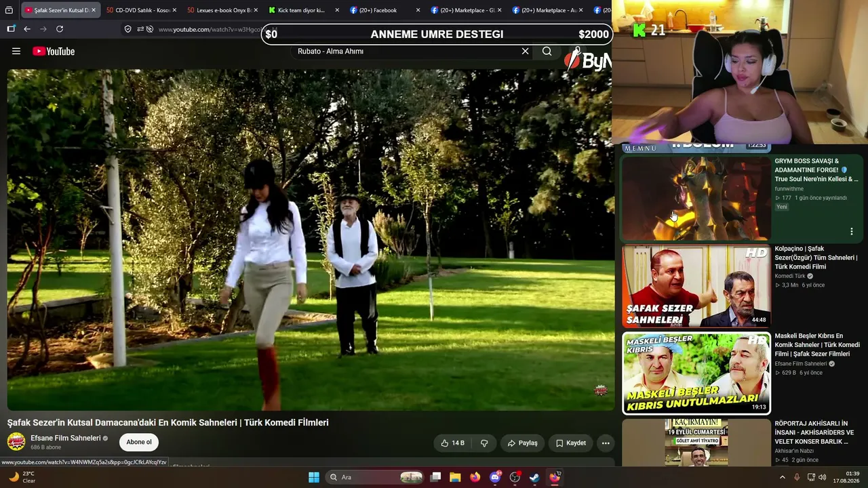Open the RÖPORTAJ AKHİSARLI İN İNSANI thumbnail
Viewport: 868px width, 488px height.
click(696, 443)
